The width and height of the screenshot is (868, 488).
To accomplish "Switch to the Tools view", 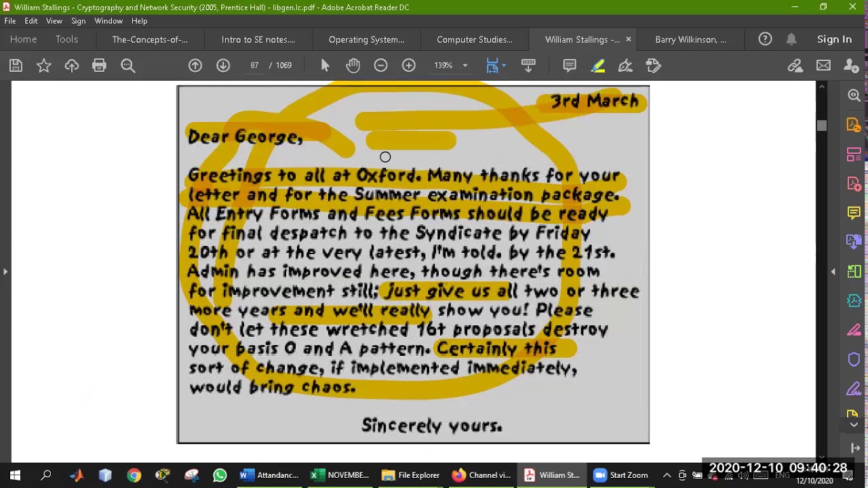I will pos(66,39).
